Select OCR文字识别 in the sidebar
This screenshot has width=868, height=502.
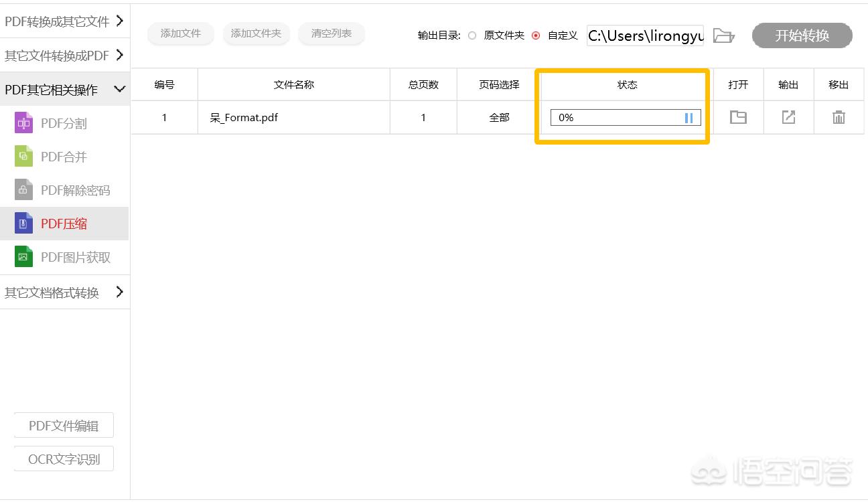[64, 458]
